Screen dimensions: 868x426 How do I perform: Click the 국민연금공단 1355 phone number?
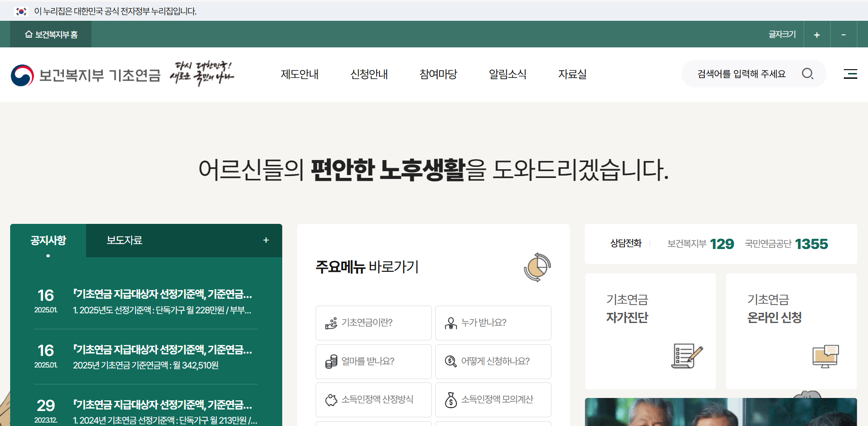point(811,244)
